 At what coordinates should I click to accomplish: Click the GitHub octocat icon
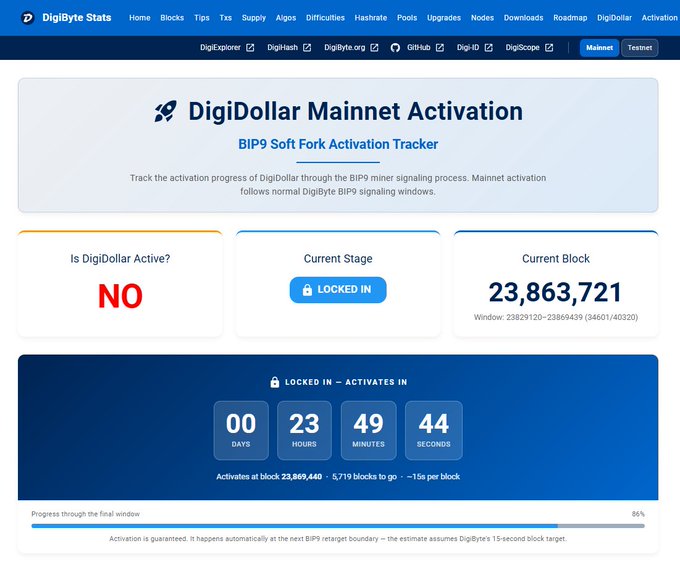(x=395, y=48)
